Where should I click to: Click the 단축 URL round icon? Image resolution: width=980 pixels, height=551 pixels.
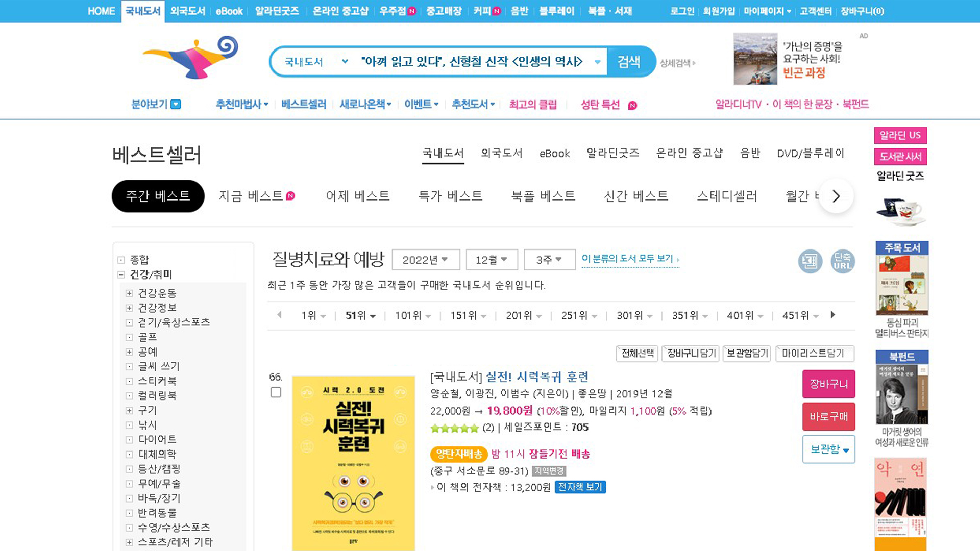(x=842, y=262)
